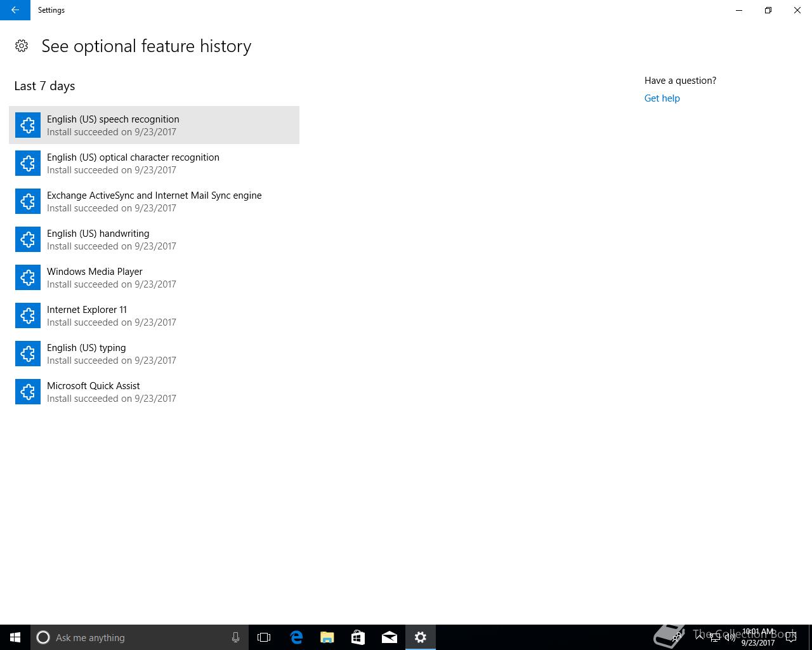812x650 pixels.
Task: Click the Internet Explorer 11 feature icon
Action: (x=28, y=315)
